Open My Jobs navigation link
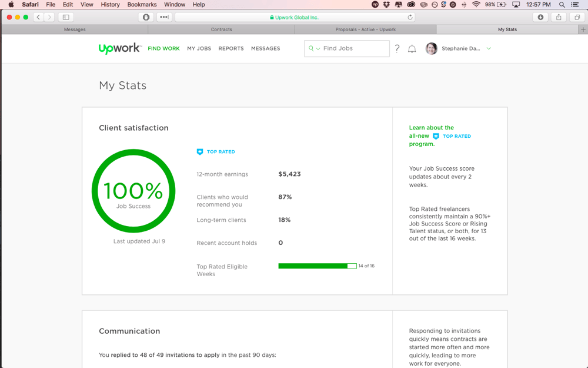 click(x=199, y=48)
